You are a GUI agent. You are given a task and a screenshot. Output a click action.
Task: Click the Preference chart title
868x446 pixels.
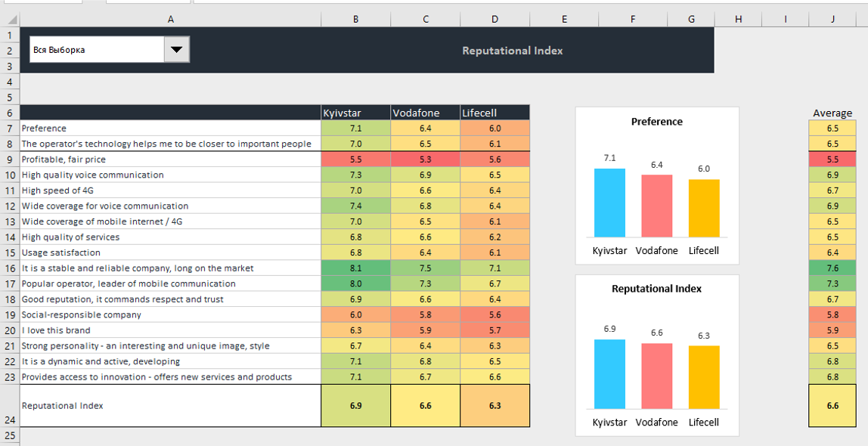click(656, 122)
